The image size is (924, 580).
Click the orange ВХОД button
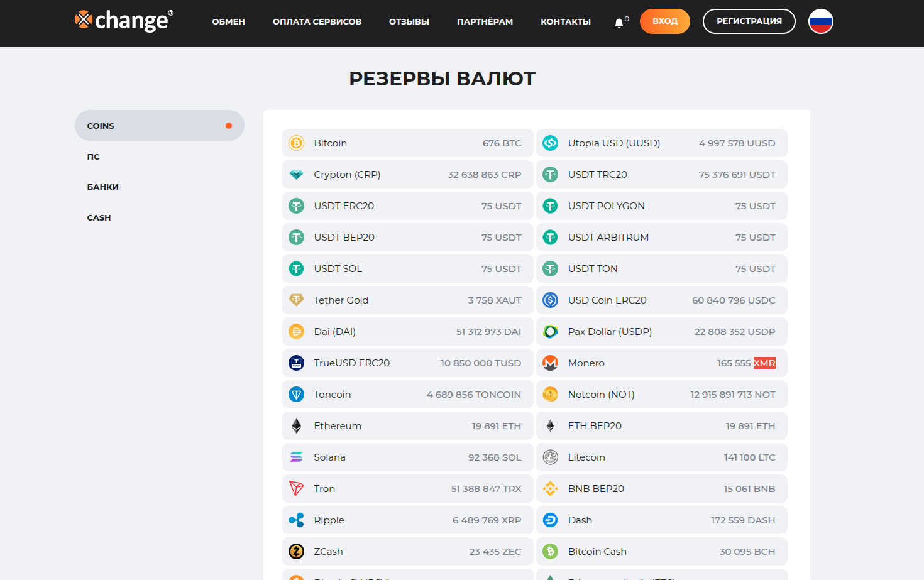665,21
